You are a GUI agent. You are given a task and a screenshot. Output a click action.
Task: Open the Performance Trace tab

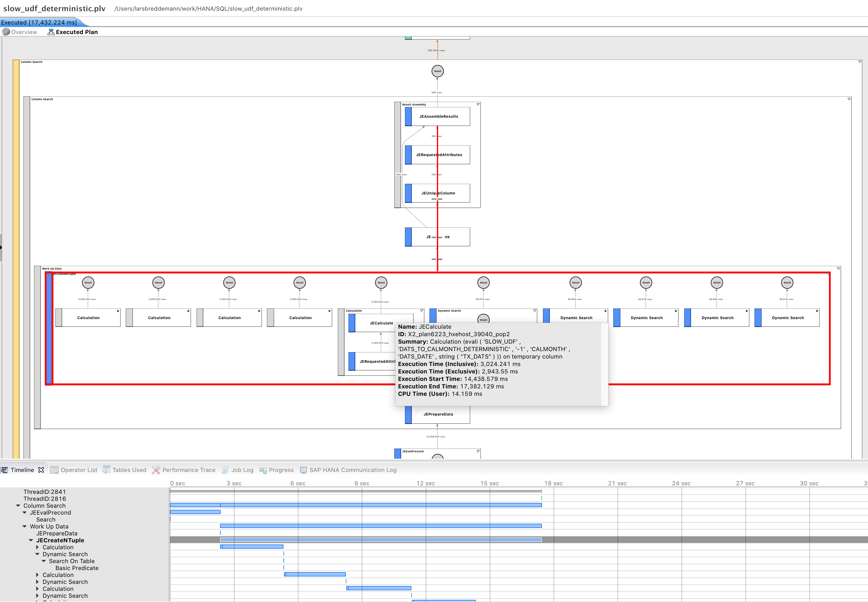[184, 470]
